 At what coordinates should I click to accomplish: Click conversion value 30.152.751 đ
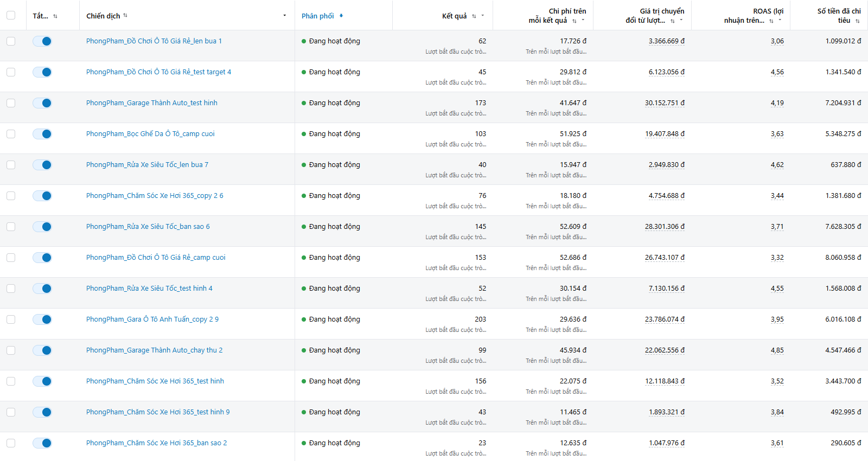click(665, 103)
